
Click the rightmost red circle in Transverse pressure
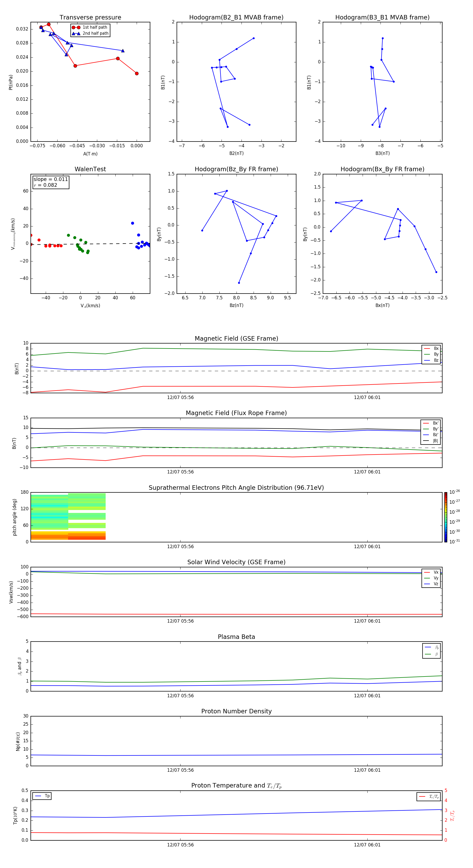137,73
